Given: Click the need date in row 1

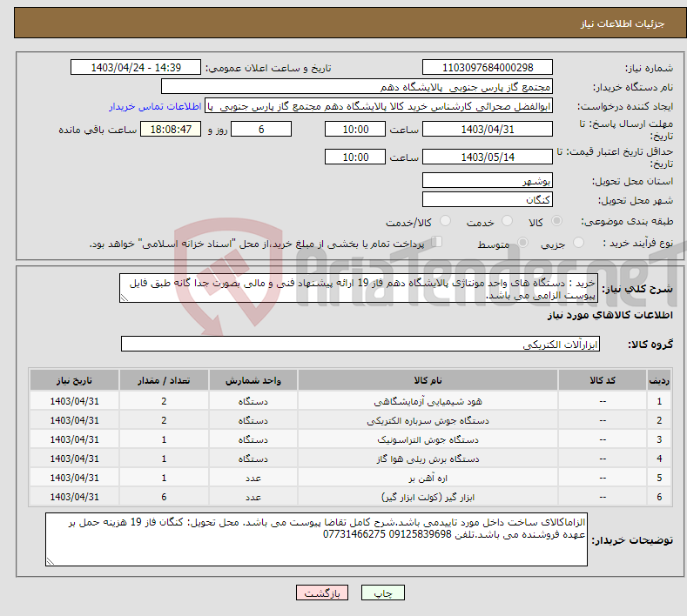Looking at the screenshot, I should click(75, 401).
